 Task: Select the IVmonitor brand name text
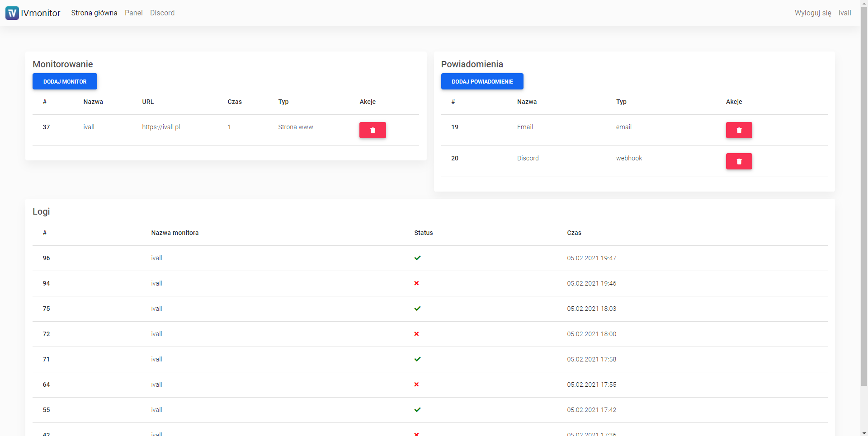coord(41,13)
